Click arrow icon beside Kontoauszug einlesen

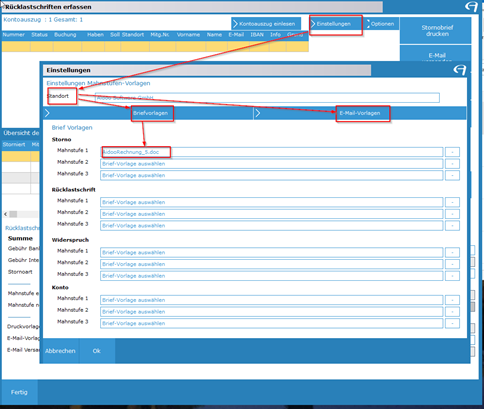[235, 24]
